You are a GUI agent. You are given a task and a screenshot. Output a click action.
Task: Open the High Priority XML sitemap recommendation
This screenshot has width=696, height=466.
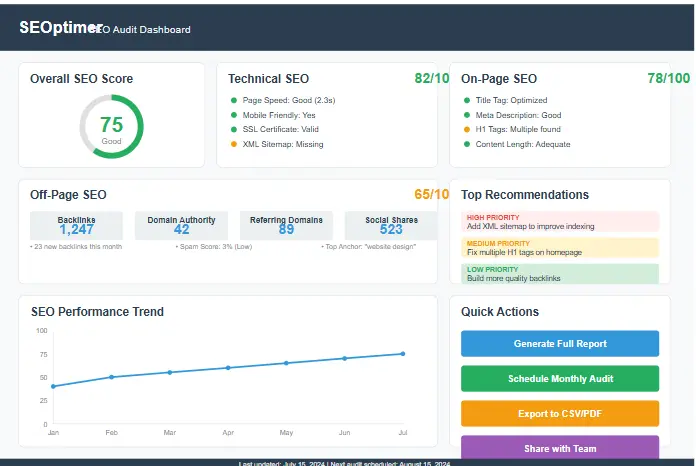(x=560, y=222)
